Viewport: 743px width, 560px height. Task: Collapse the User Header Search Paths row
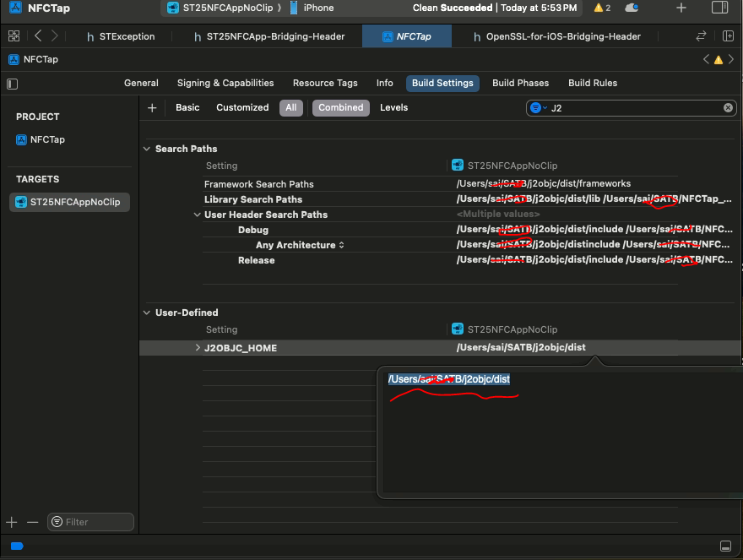198,215
